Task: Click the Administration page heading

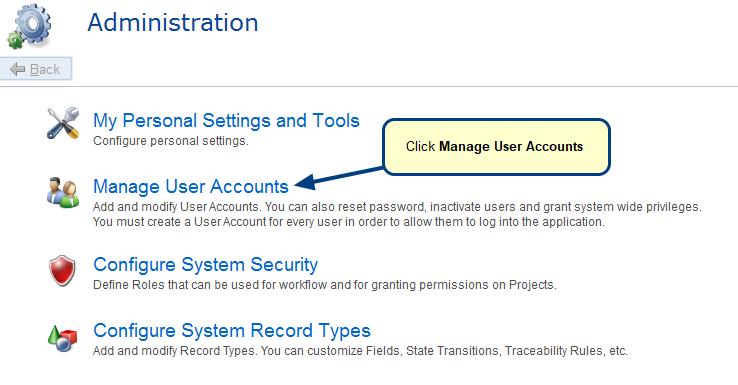Action: [x=173, y=23]
